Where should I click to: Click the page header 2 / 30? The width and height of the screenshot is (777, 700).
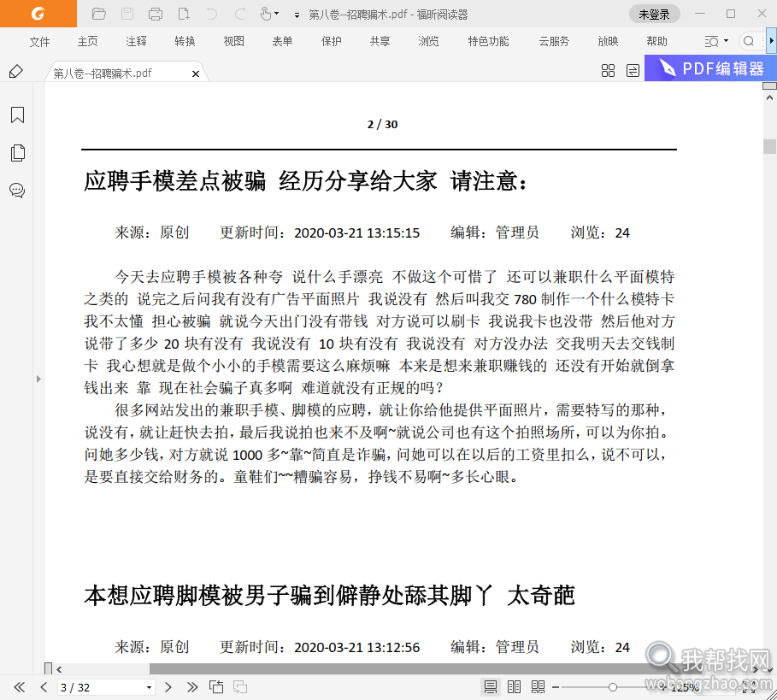[382, 124]
